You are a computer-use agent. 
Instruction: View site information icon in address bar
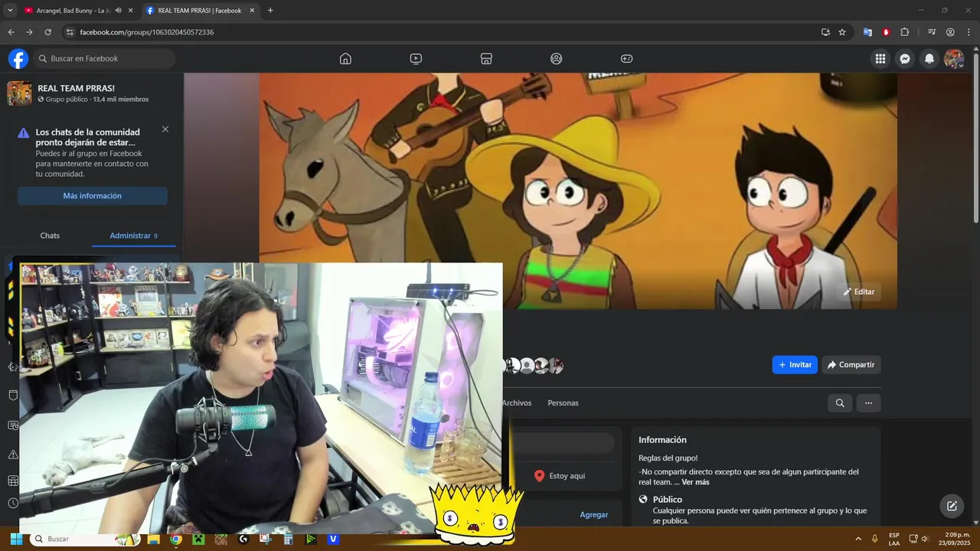69,32
